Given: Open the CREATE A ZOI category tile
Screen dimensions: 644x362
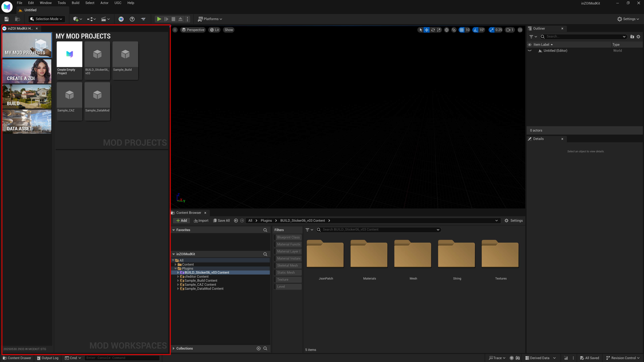Looking at the screenshot, I should tap(27, 71).
